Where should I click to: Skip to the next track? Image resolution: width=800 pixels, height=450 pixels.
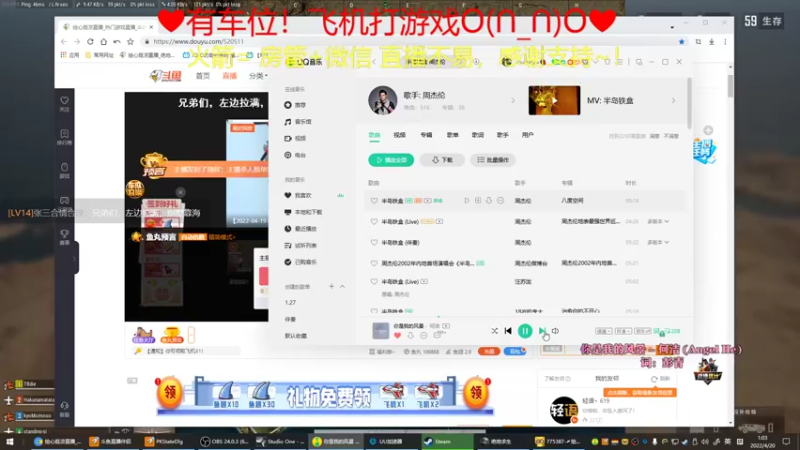542,331
